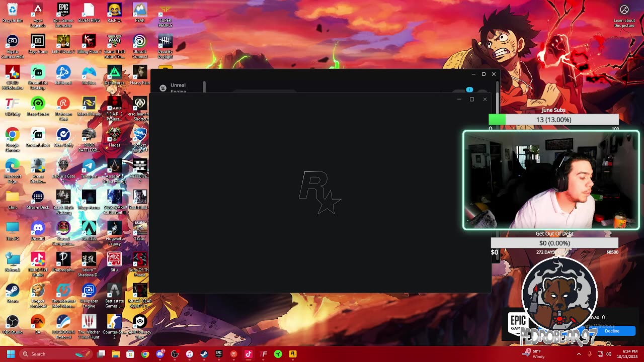Image resolution: width=644 pixels, height=362 pixels.
Task: Select the Marvel Rivals desktop shortcut
Action: point(89,107)
